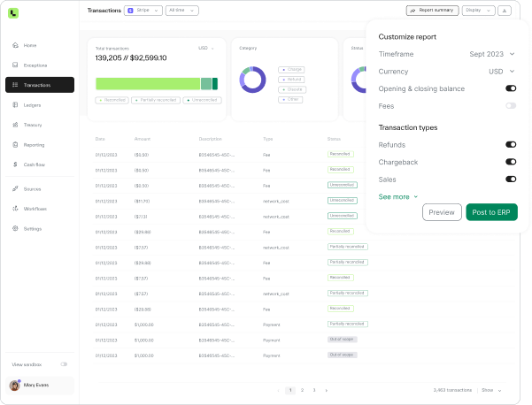This screenshot has height=405, width=532.
Task: Go to the Sources menu item
Action: tap(32, 188)
